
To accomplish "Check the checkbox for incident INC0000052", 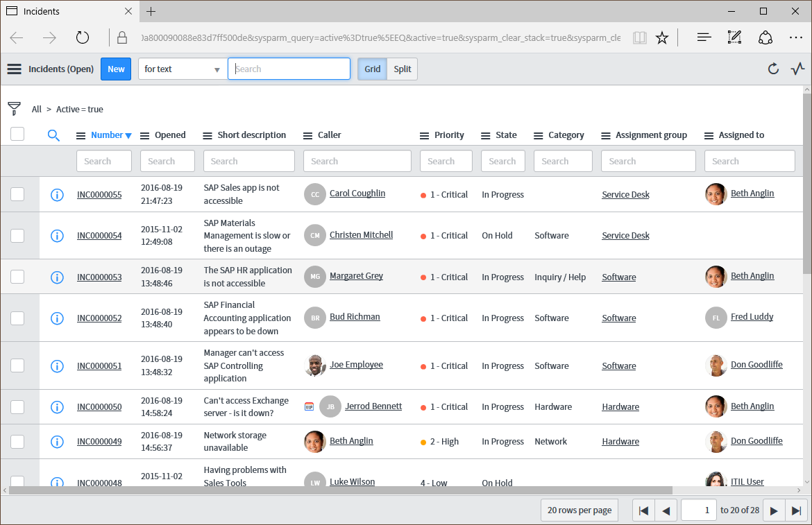I will pyautogui.click(x=17, y=318).
